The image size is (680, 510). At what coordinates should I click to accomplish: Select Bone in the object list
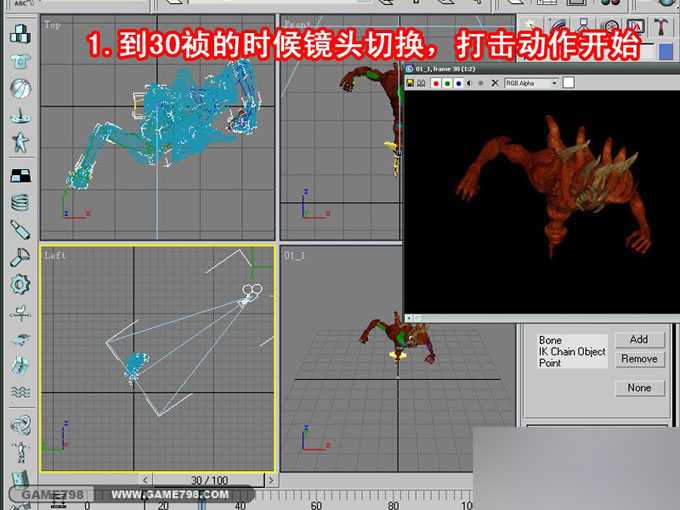click(x=550, y=340)
